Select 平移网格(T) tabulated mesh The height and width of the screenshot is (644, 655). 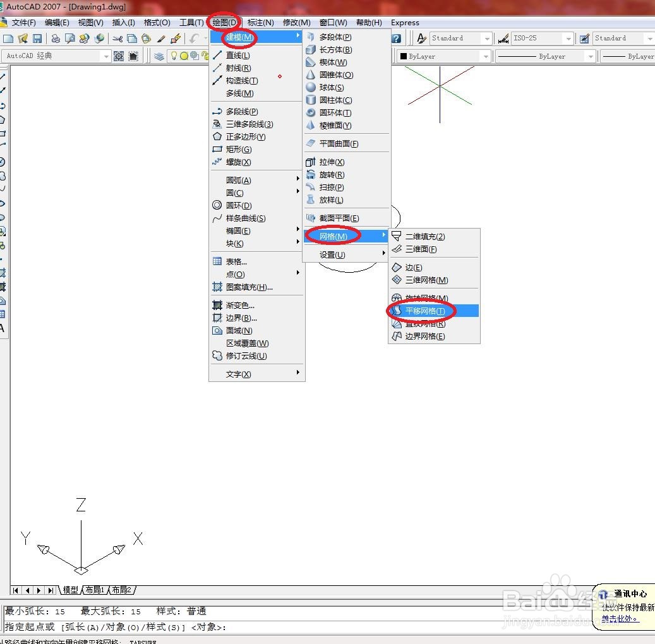[x=434, y=311]
